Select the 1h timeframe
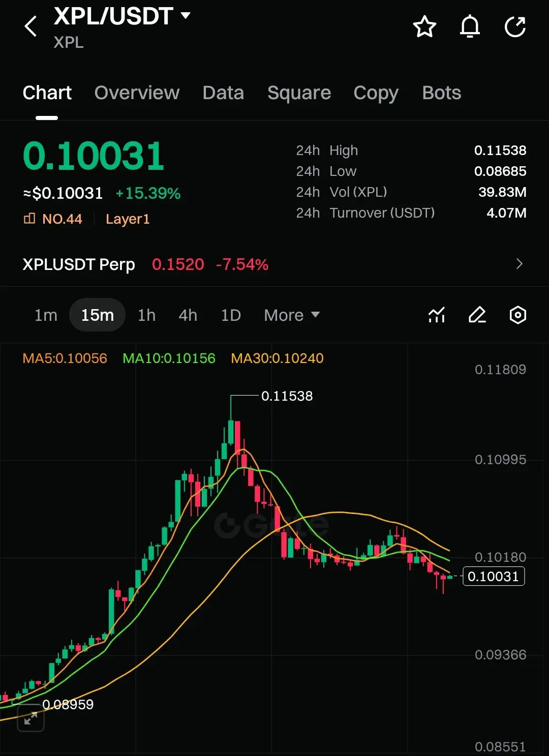Viewport: 549px width, 756px height. point(146,315)
